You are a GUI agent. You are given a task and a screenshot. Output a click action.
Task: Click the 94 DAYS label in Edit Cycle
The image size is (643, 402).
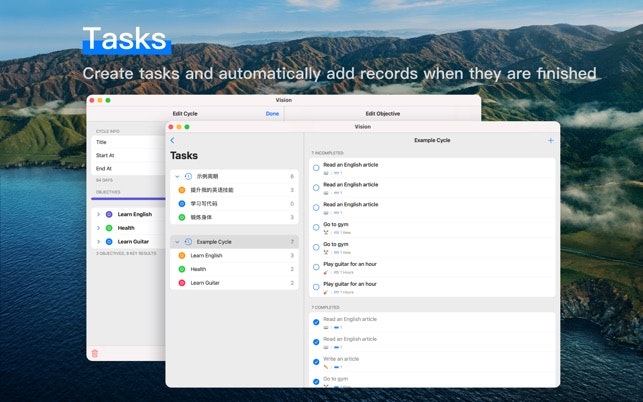click(x=104, y=180)
